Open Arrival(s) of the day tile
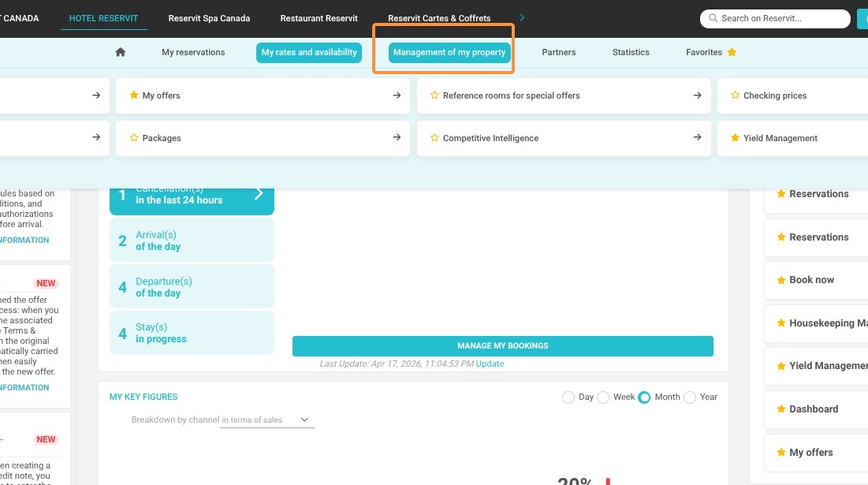This screenshot has width=868, height=485. (192, 240)
